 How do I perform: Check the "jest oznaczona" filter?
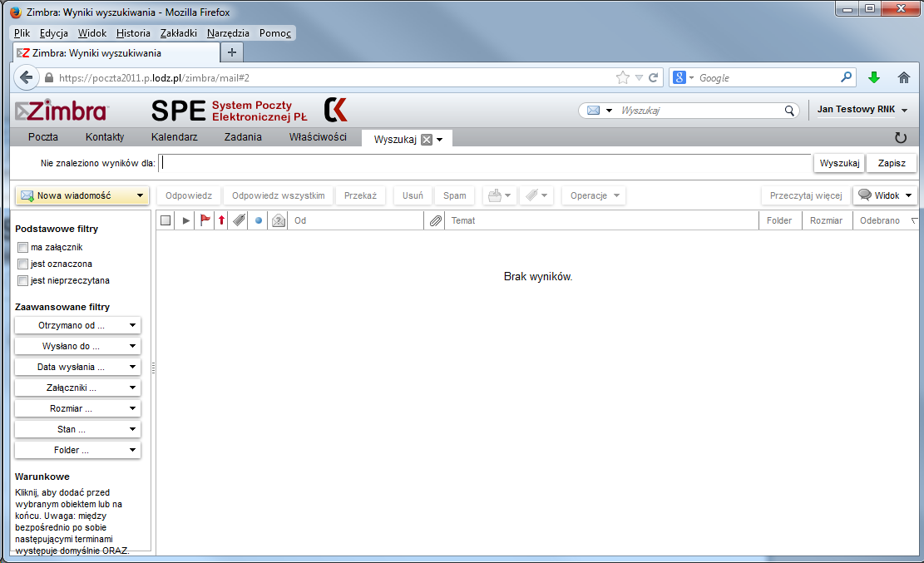(22, 264)
